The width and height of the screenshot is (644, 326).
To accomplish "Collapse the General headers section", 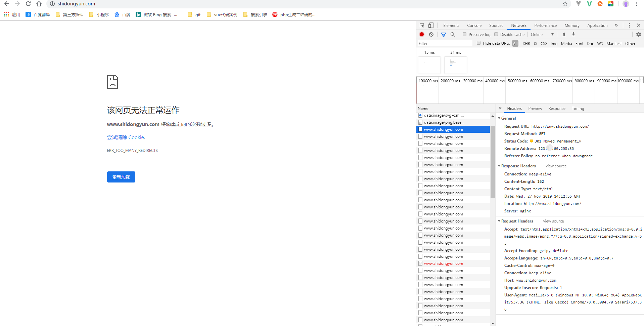I will click(499, 118).
